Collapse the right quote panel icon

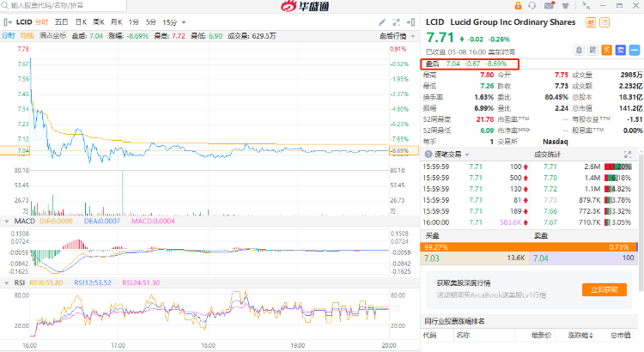click(410, 22)
